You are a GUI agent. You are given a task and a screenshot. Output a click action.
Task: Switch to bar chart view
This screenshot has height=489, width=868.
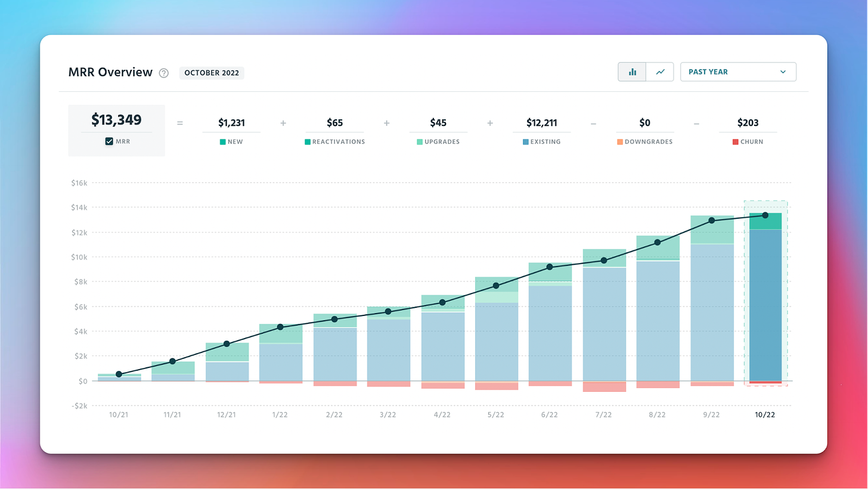632,72
